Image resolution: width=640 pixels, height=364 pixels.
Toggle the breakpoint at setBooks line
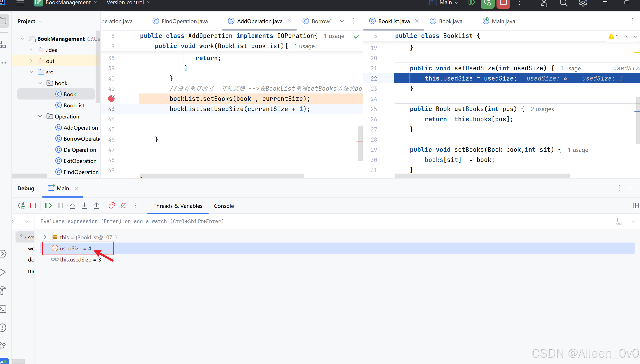(111, 99)
